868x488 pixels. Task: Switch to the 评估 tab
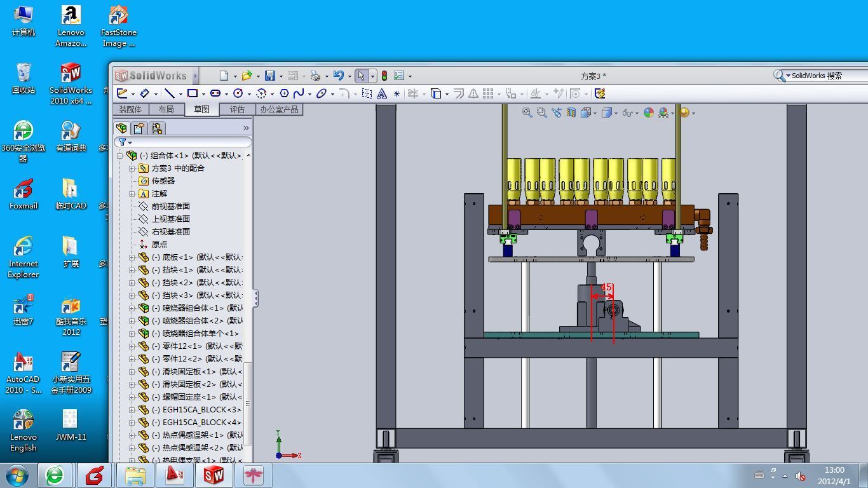pos(237,109)
